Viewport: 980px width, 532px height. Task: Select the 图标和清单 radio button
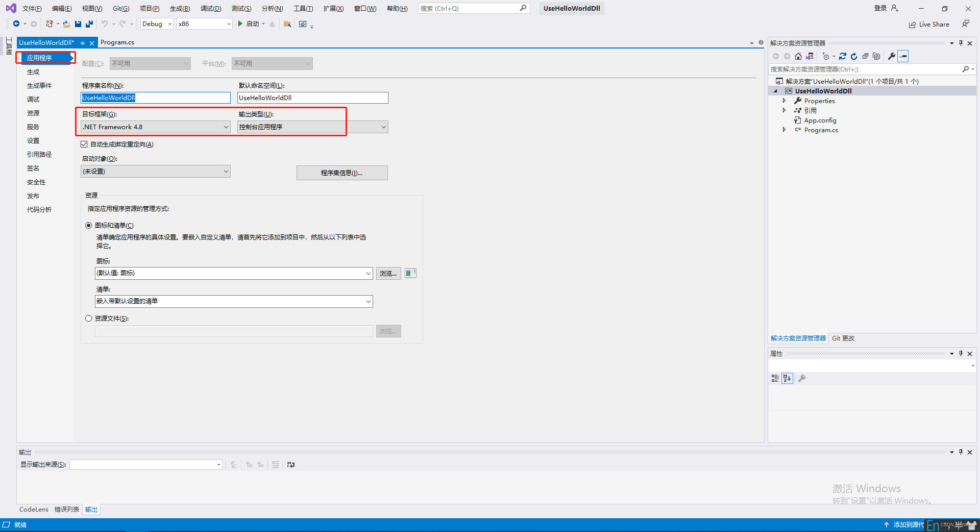coord(89,225)
